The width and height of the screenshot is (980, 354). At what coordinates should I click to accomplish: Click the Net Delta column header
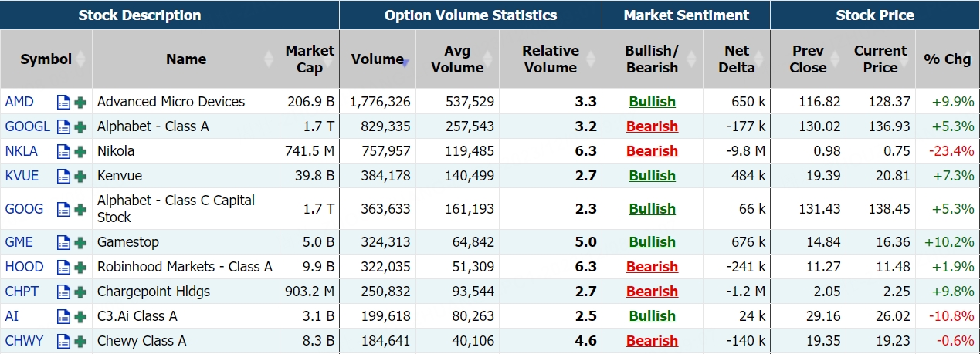click(737, 59)
